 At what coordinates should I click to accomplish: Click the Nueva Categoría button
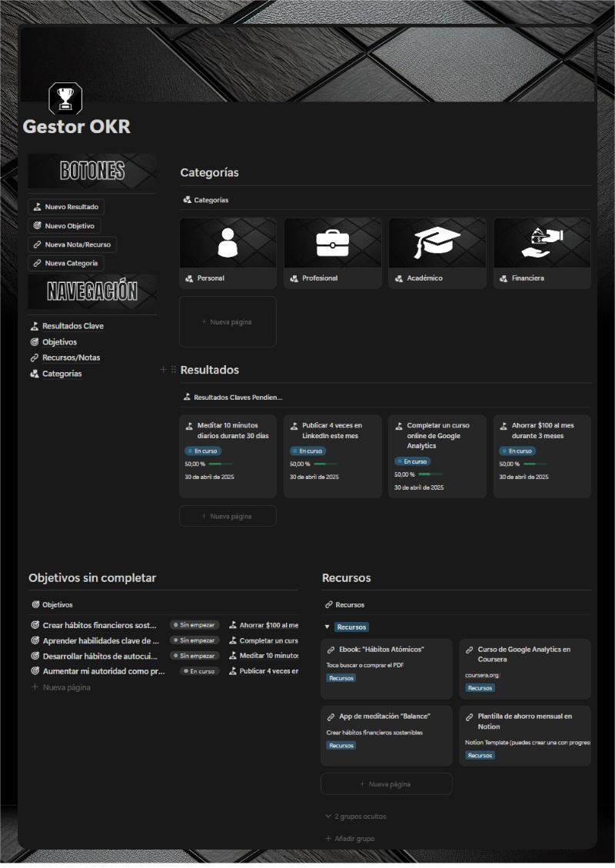[66, 264]
